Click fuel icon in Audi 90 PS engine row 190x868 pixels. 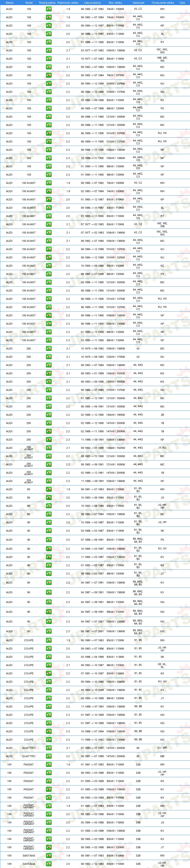49,539
